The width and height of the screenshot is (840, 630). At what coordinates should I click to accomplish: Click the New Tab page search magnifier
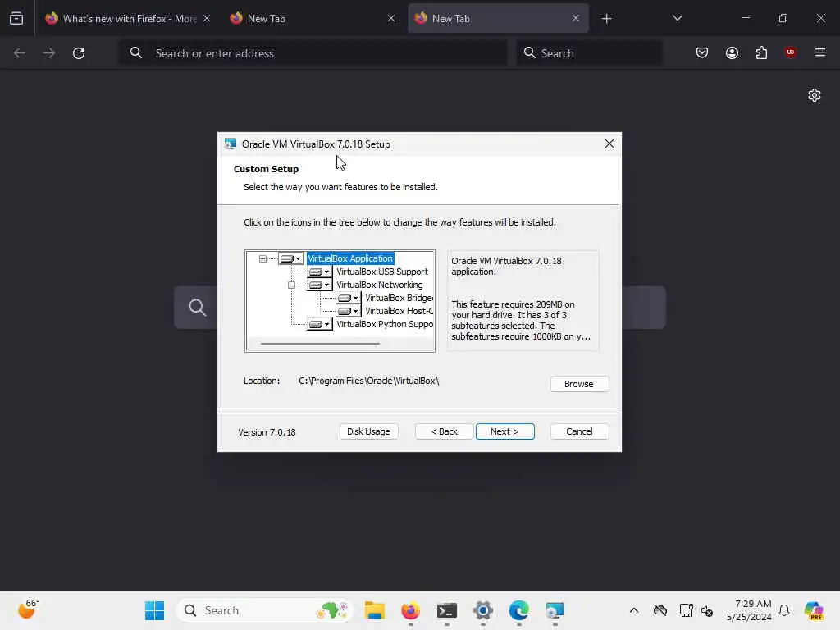197,308
